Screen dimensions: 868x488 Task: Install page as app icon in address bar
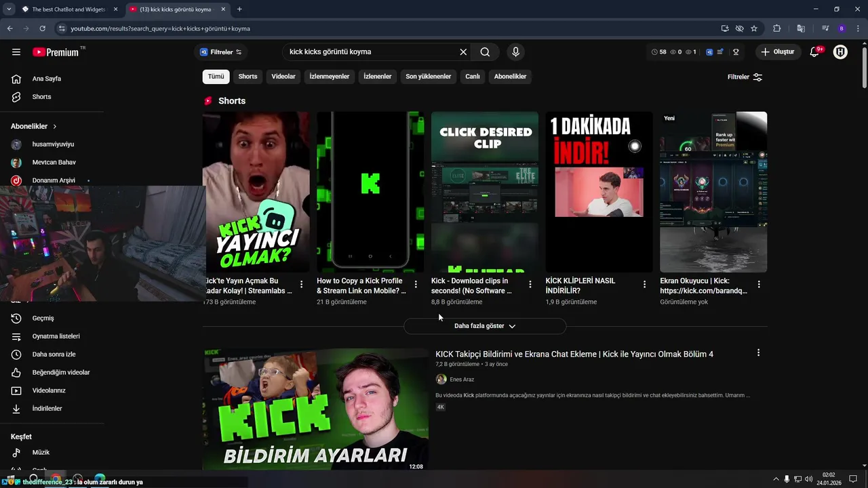coord(725,28)
